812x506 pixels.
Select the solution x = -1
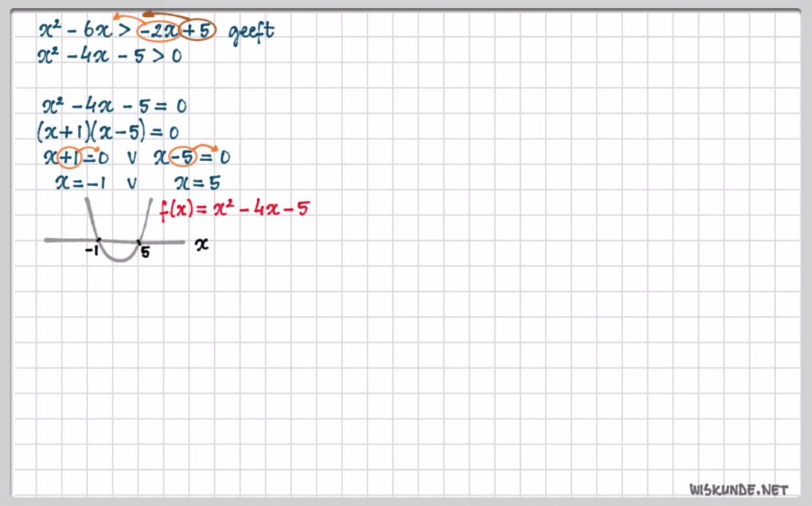[x=82, y=183]
